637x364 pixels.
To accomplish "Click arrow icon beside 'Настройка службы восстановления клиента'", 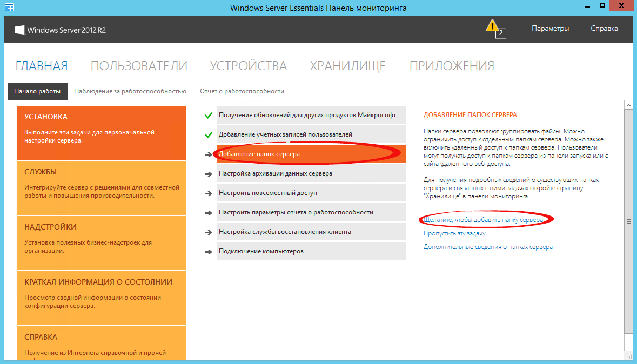I will point(209,232).
